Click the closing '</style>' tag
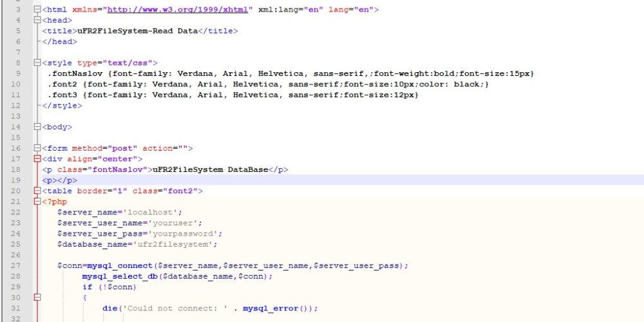The width and height of the screenshot is (644, 322). [62, 106]
